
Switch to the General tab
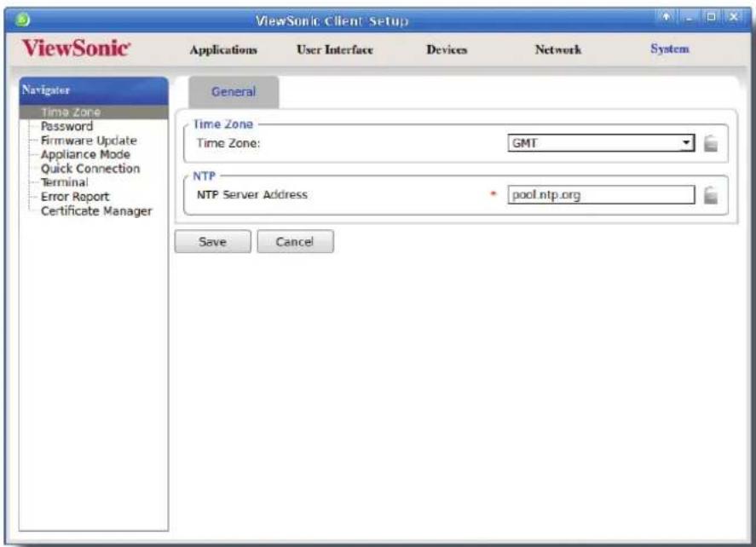tap(234, 91)
